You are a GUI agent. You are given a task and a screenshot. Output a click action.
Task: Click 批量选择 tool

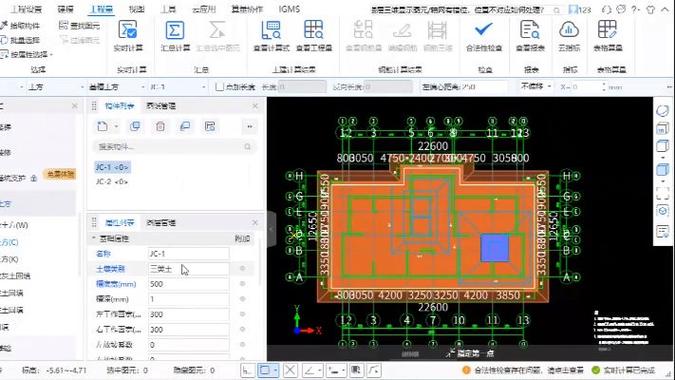pos(20,40)
